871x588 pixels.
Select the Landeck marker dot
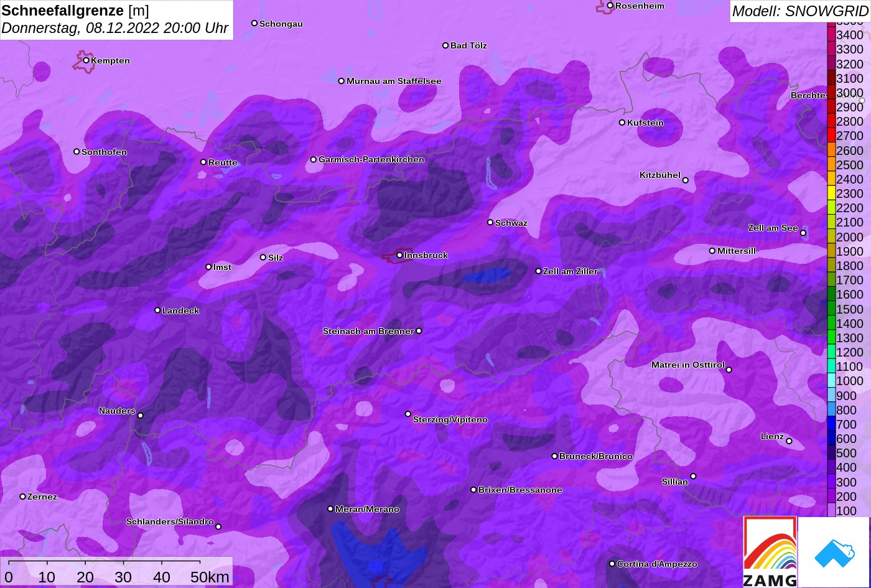click(x=157, y=310)
